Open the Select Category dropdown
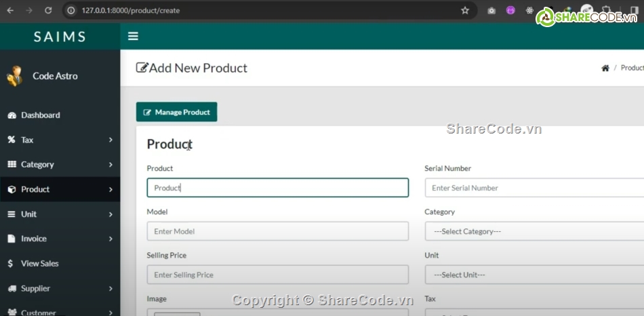Image resolution: width=644 pixels, height=316 pixels. click(534, 231)
